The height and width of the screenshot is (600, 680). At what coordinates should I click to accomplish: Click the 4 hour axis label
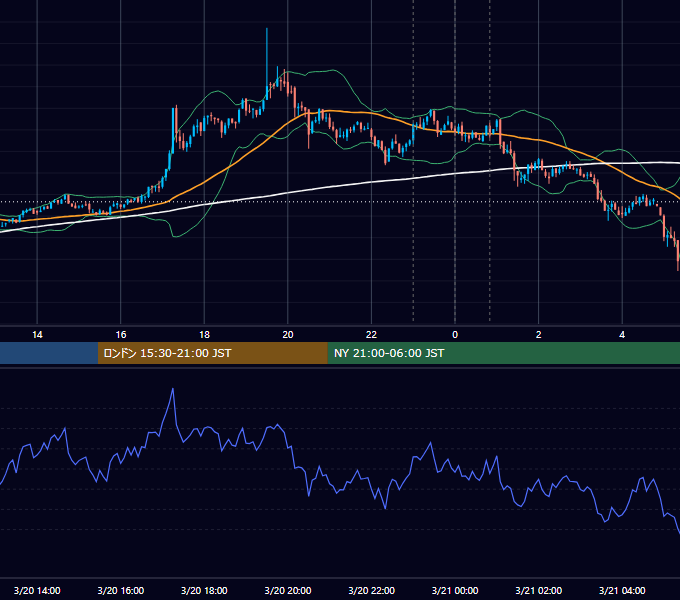(622, 335)
